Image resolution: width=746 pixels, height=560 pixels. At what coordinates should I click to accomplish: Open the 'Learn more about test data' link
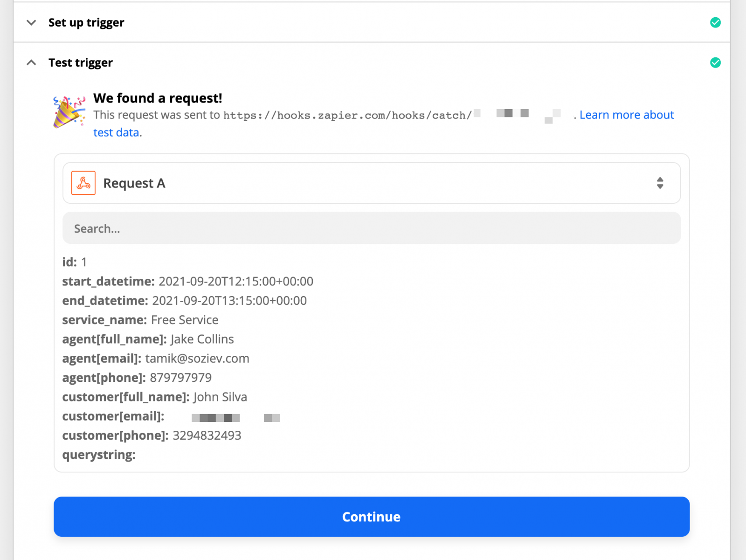click(x=626, y=115)
